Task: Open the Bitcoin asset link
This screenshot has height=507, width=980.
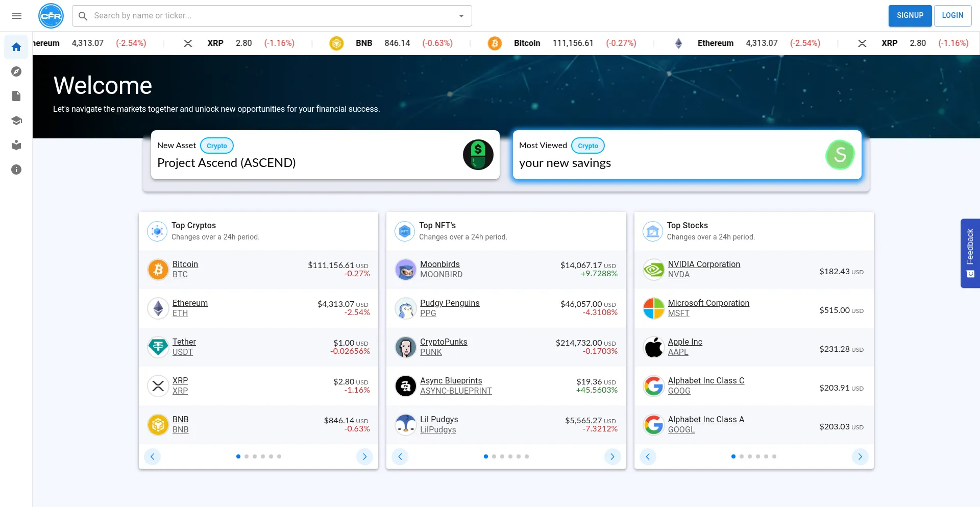Action: point(185,264)
